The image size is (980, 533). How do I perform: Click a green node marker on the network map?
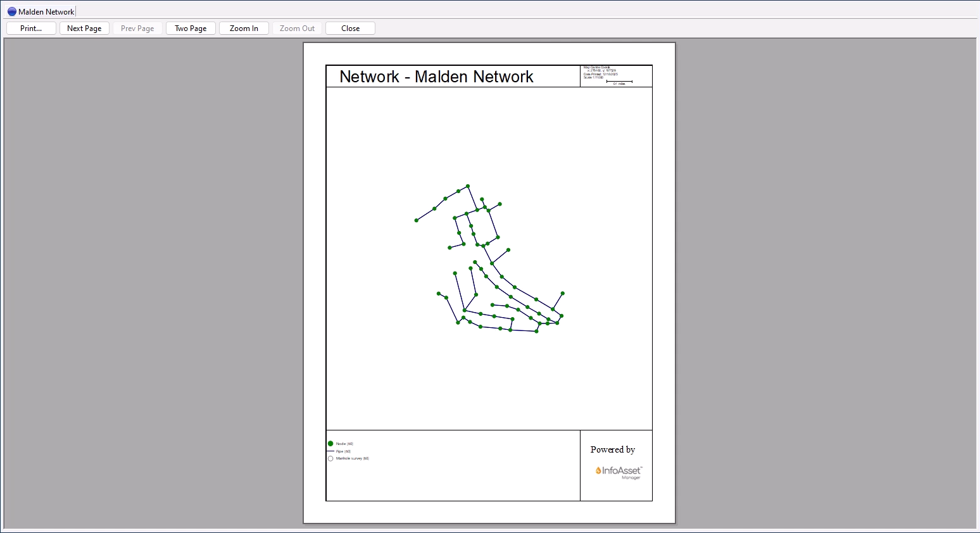467,186
